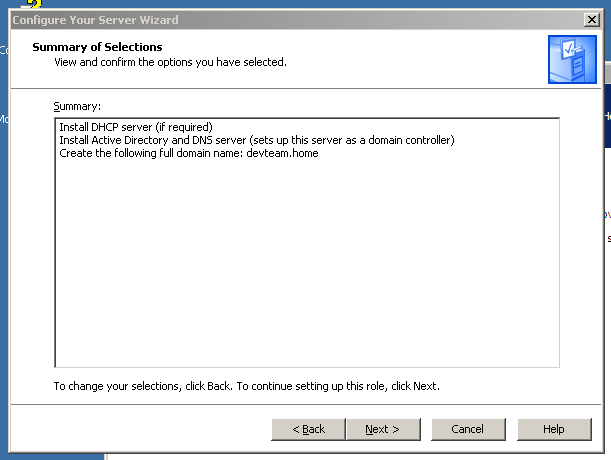
Task: Click the Summary: label above the list
Action: [78, 105]
